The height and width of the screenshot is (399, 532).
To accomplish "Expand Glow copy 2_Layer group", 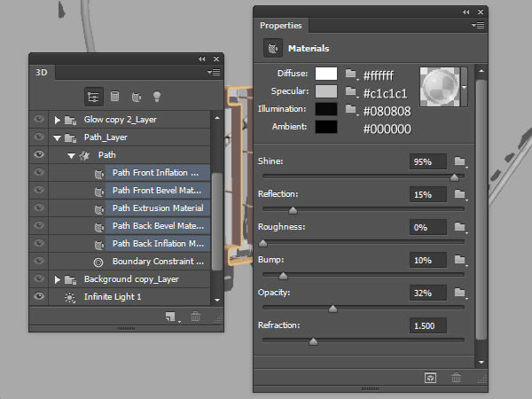I will (x=57, y=120).
